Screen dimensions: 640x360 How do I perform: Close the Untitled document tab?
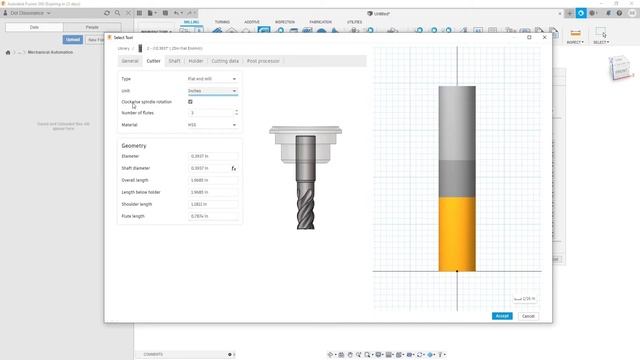pyautogui.click(x=560, y=13)
